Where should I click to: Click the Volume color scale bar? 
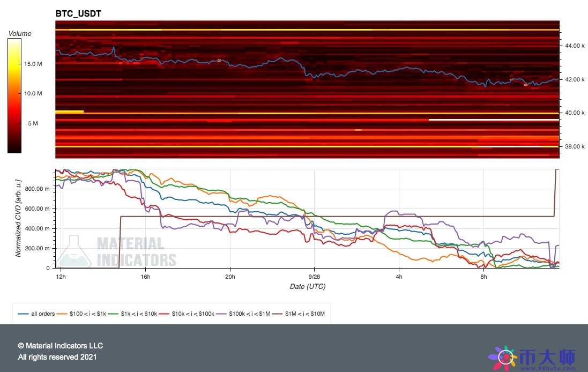click(x=14, y=96)
